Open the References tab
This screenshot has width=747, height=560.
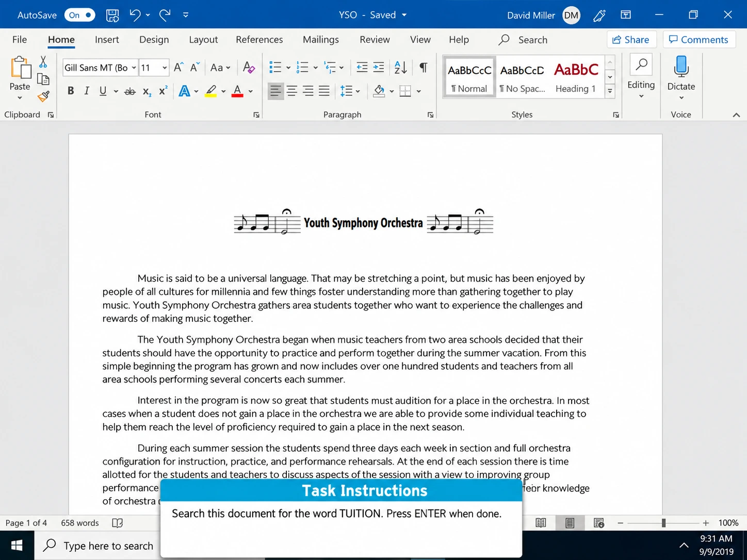[x=259, y=40]
